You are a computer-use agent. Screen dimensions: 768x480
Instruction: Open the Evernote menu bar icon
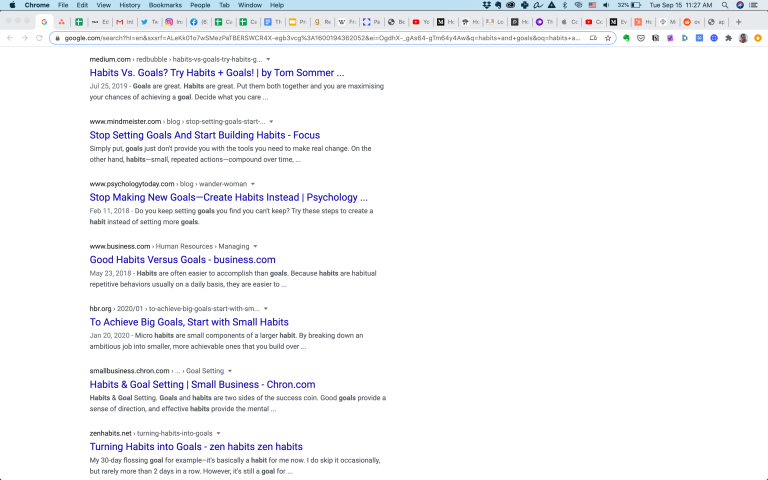(x=498, y=5)
